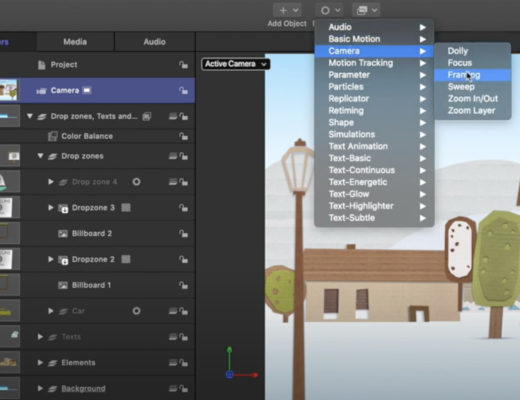The height and width of the screenshot is (400, 520).
Task: Toggle lock on Billboard 1
Action: (183, 285)
